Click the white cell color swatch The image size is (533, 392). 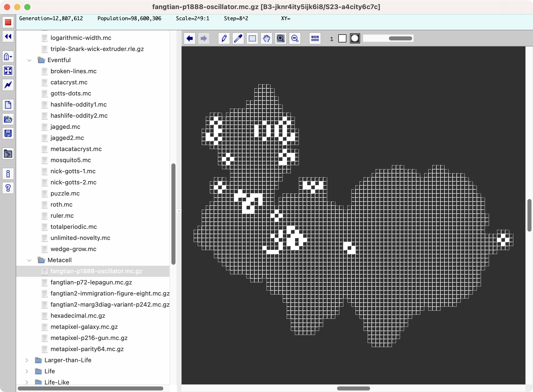pos(342,38)
